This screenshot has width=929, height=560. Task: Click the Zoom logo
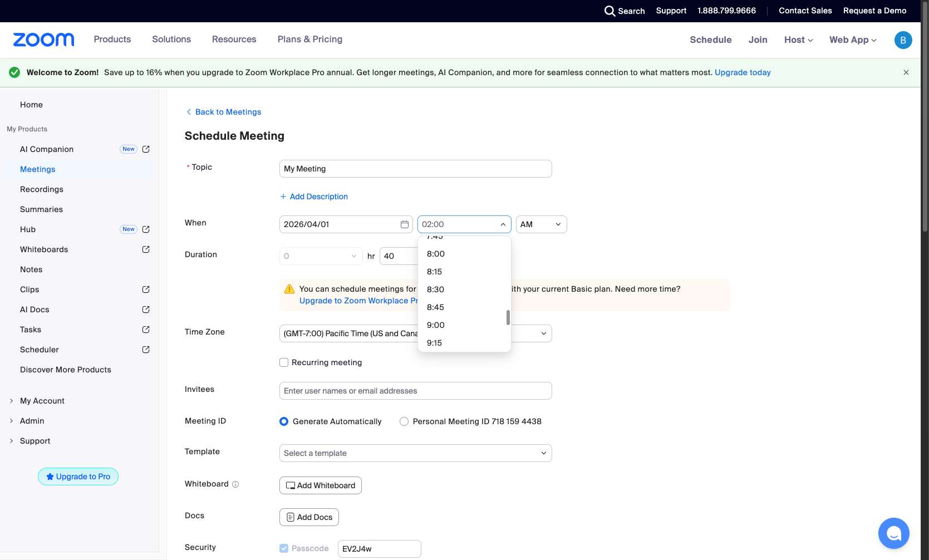coord(43,40)
